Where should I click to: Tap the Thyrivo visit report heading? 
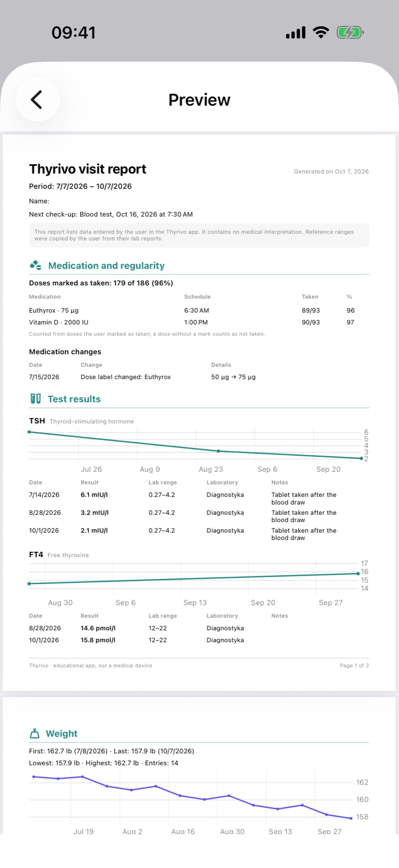click(88, 169)
